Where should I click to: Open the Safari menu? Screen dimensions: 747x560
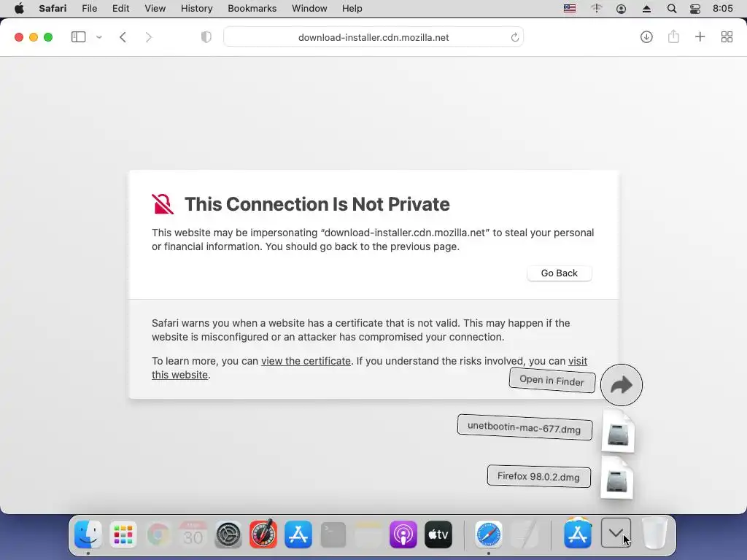[53, 9]
